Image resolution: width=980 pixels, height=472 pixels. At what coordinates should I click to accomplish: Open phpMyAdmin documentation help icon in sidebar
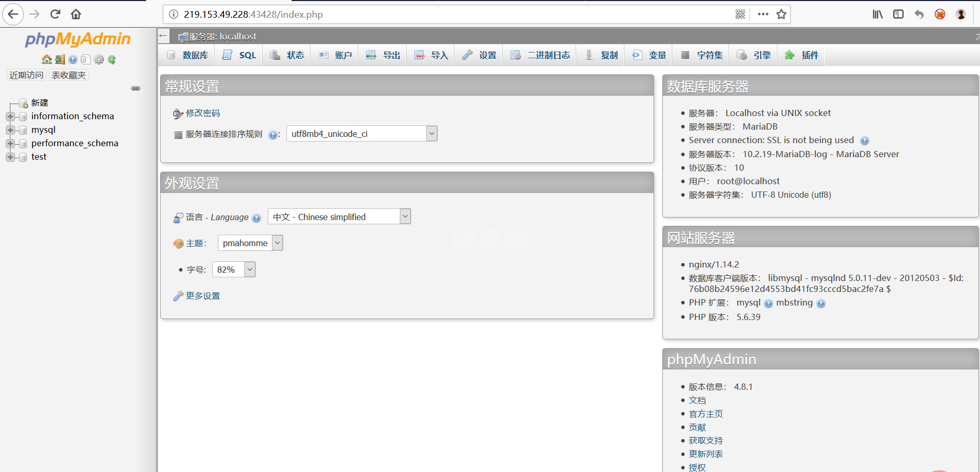(x=73, y=59)
